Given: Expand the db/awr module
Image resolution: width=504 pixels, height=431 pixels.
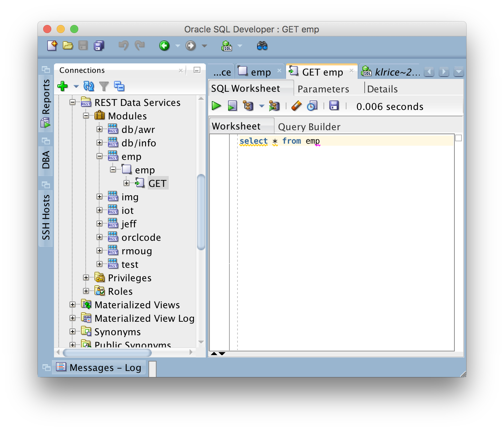Looking at the screenshot, I should click(100, 129).
